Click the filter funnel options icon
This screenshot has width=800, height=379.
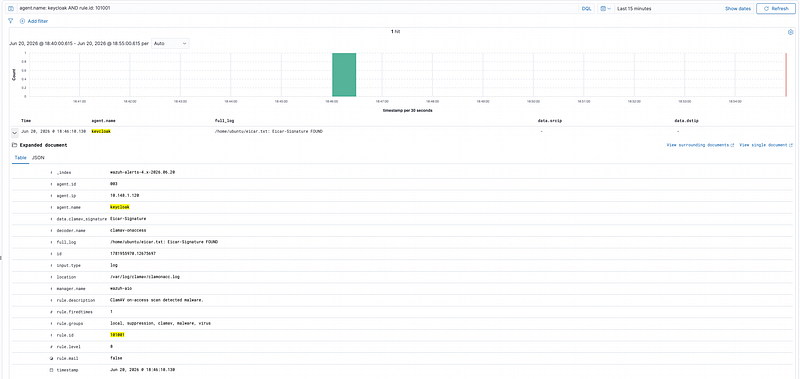click(10, 21)
